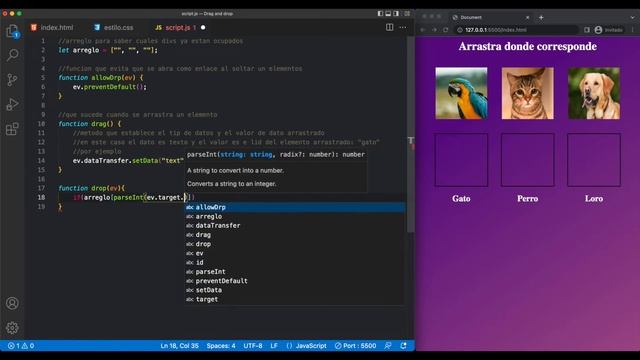Click function drop(ev) on line 17

click(91, 188)
